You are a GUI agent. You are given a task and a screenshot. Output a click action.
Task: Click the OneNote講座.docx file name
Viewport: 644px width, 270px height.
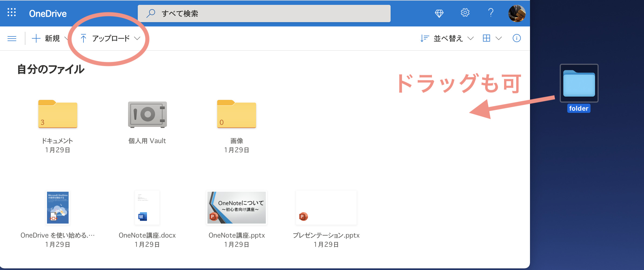tap(147, 235)
